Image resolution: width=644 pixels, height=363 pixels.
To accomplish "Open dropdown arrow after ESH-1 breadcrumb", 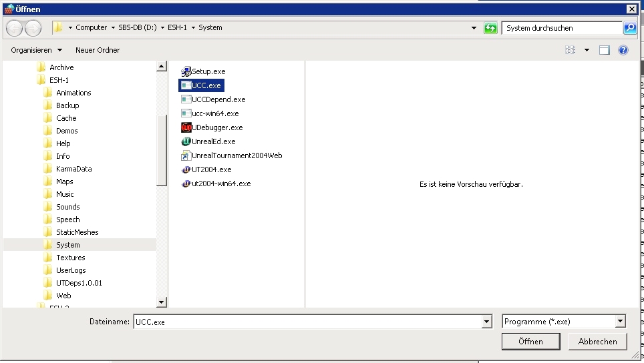I will 193,28.
